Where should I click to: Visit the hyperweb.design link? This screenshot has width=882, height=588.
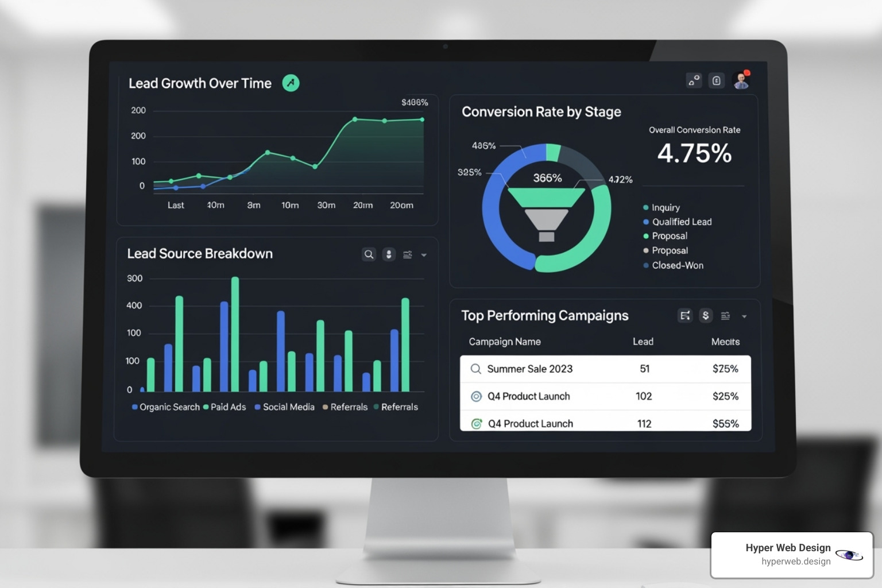pos(796,562)
